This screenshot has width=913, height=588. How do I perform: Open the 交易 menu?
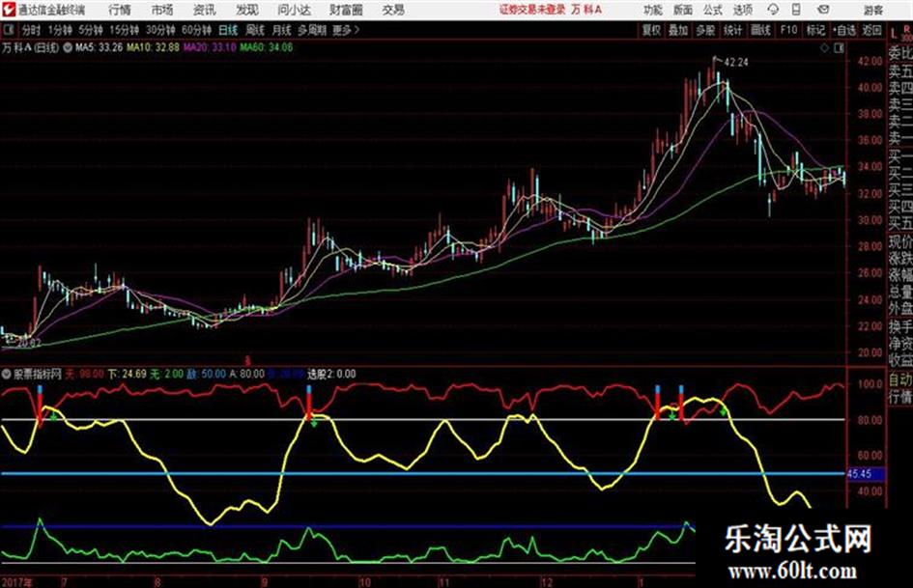point(393,10)
